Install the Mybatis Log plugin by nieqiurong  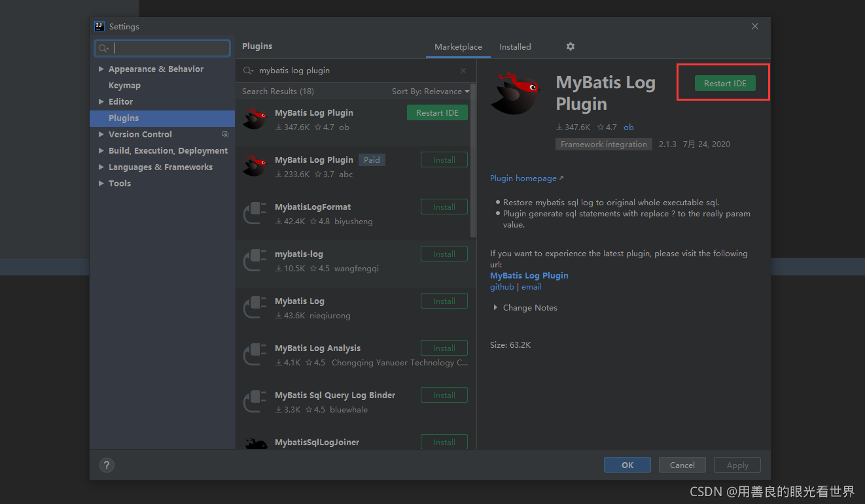[x=444, y=301]
